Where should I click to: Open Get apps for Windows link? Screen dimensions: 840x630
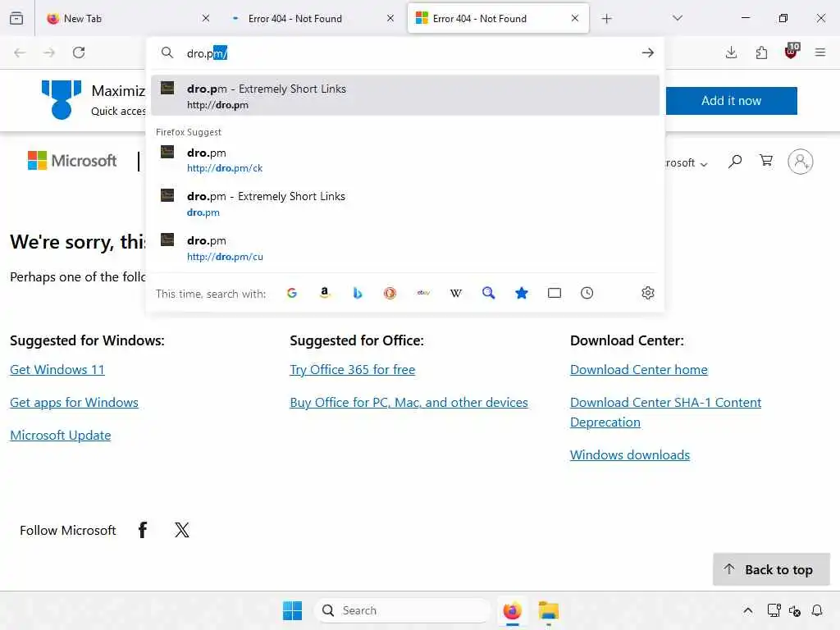click(x=74, y=402)
